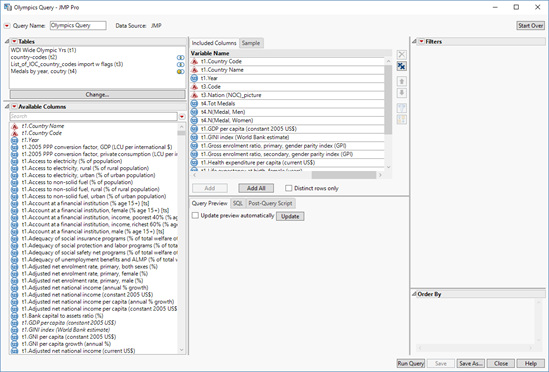Collapse the Order By disclosure triangle
This screenshot has width=549, height=372.
click(x=414, y=294)
